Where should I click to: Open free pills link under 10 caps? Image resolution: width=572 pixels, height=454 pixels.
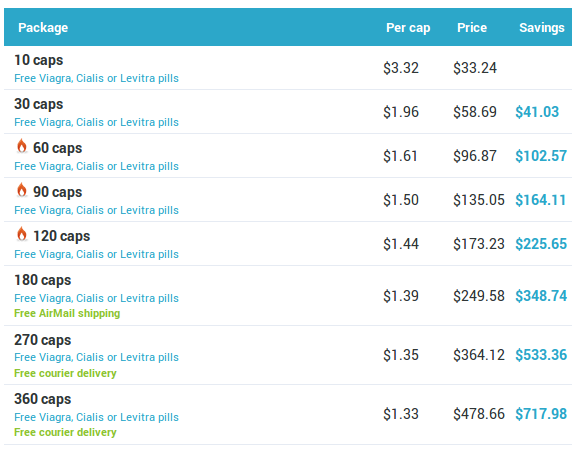(96, 78)
